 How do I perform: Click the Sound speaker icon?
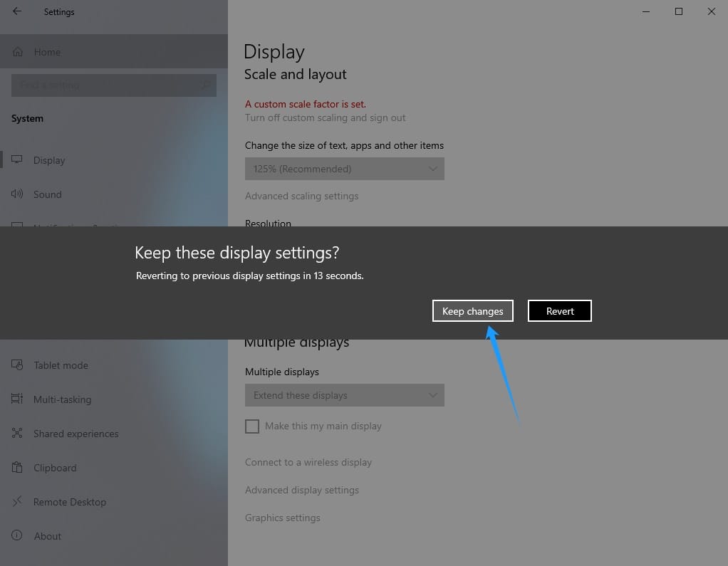click(17, 194)
